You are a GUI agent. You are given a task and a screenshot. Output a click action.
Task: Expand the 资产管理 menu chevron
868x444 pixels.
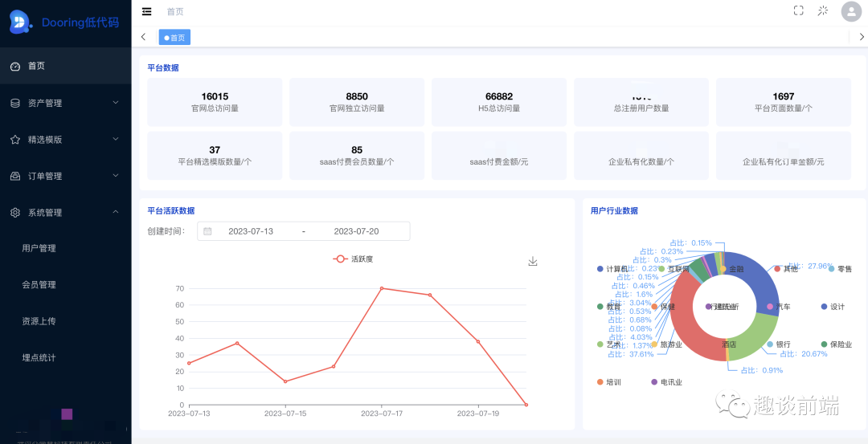tap(116, 102)
